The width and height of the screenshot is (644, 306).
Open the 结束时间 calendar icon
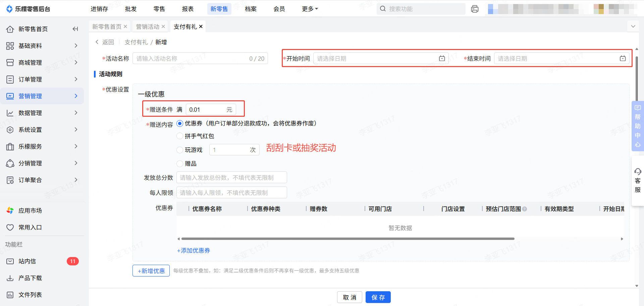coord(623,58)
